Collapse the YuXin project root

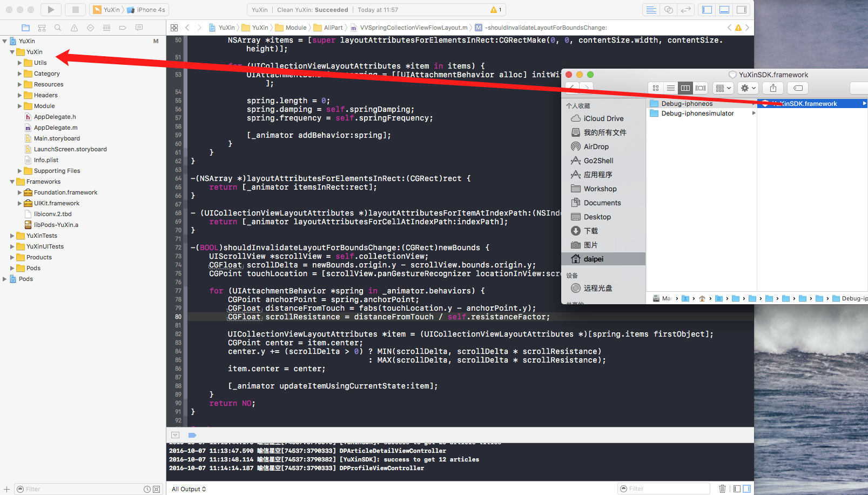point(5,41)
